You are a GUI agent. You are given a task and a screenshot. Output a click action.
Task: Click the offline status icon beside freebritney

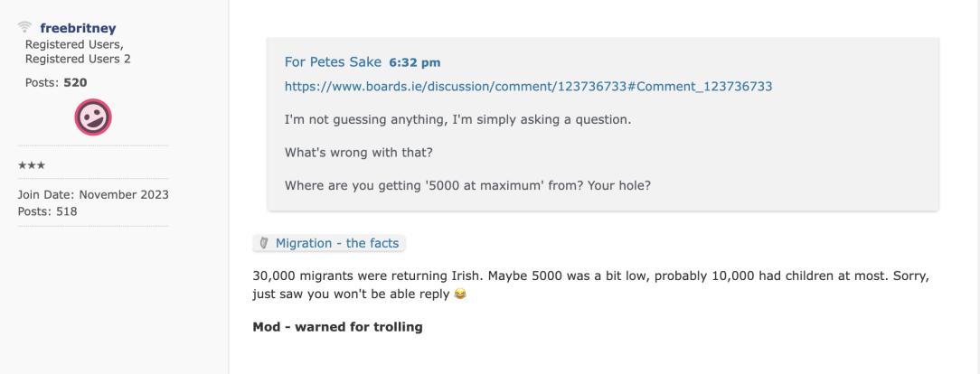pos(24,27)
